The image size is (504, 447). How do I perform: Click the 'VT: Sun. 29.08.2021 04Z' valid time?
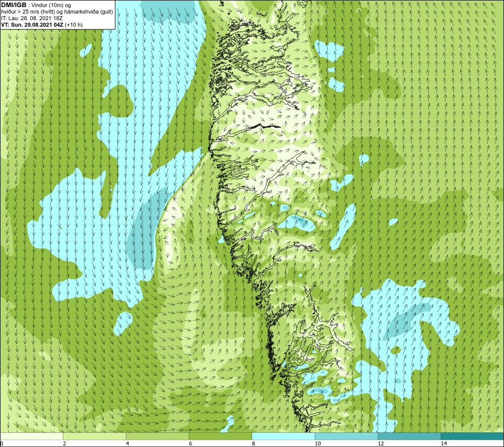(x=32, y=25)
